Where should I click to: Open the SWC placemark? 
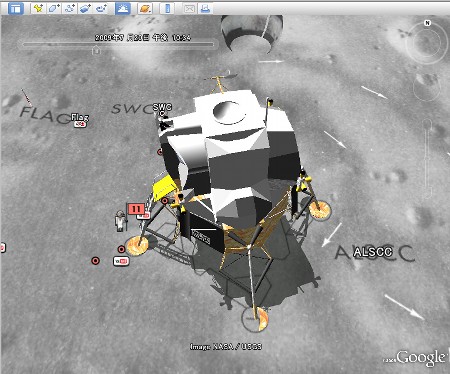[x=162, y=107]
